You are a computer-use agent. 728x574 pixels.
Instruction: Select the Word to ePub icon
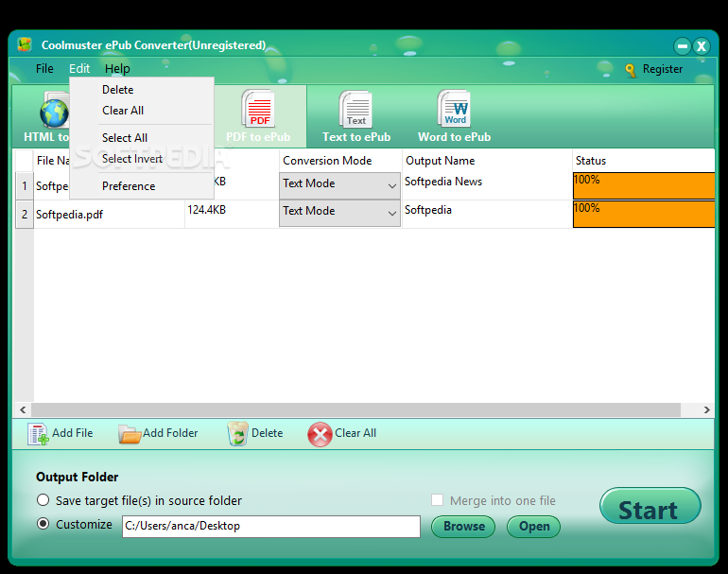coord(454,109)
